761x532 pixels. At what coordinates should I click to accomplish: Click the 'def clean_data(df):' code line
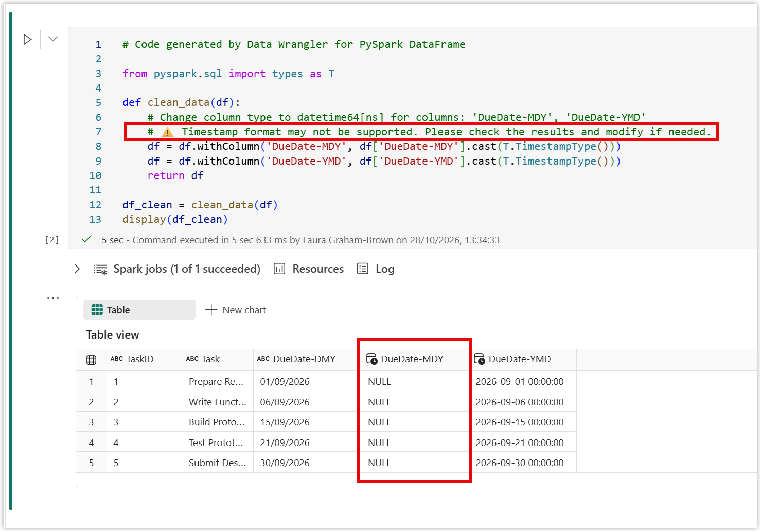coord(181,102)
